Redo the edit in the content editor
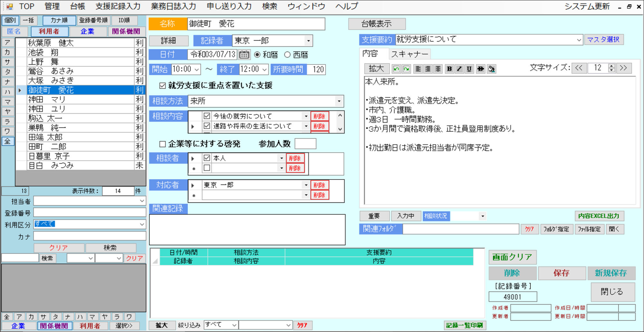Image resolution: width=644 pixels, height=332 pixels. (x=406, y=69)
